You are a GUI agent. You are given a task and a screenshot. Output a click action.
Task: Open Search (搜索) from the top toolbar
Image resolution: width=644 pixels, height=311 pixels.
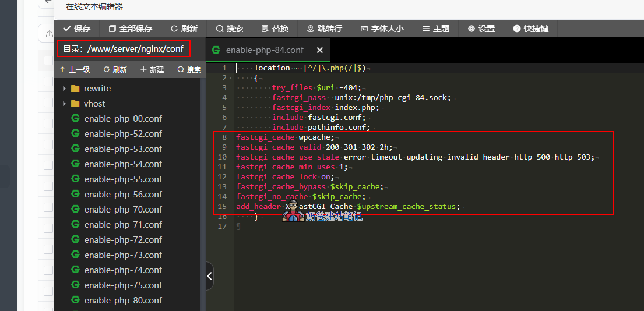pyautogui.click(x=230, y=29)
